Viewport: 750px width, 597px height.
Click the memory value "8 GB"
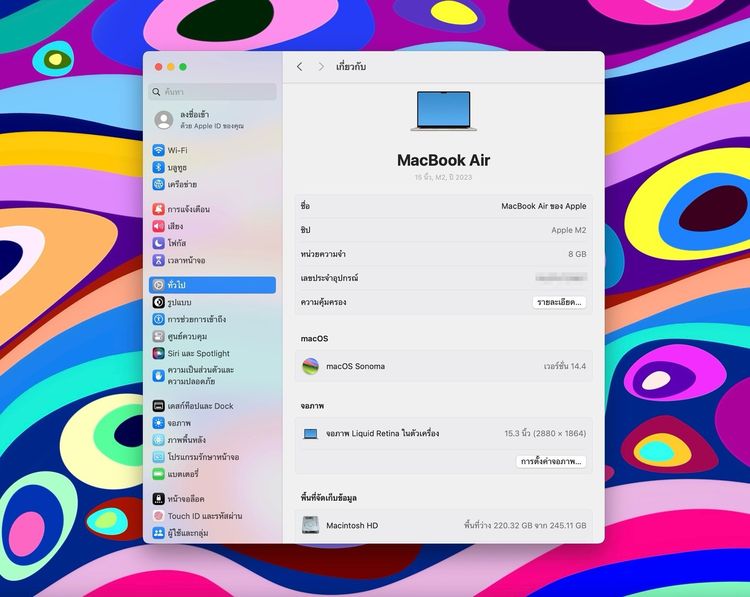tap(577, 254)
